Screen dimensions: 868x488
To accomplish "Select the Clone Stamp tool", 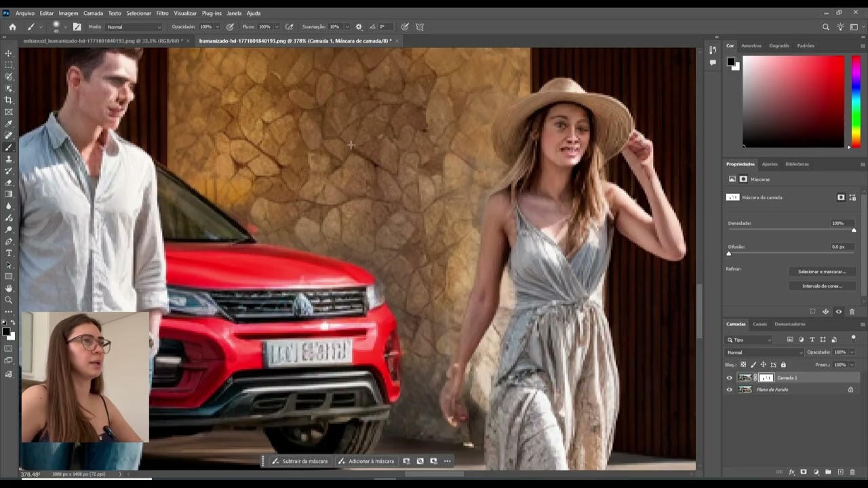I will (x=9, y=159).
